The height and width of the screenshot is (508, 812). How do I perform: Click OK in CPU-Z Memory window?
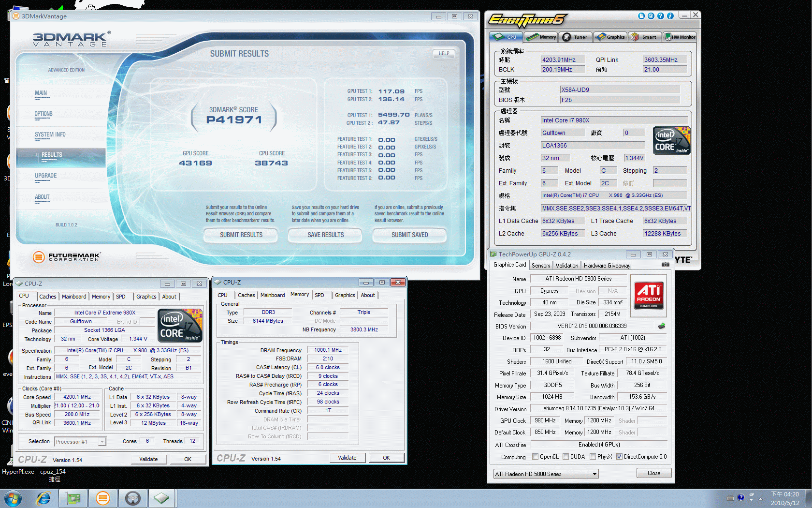coord(387,458)
